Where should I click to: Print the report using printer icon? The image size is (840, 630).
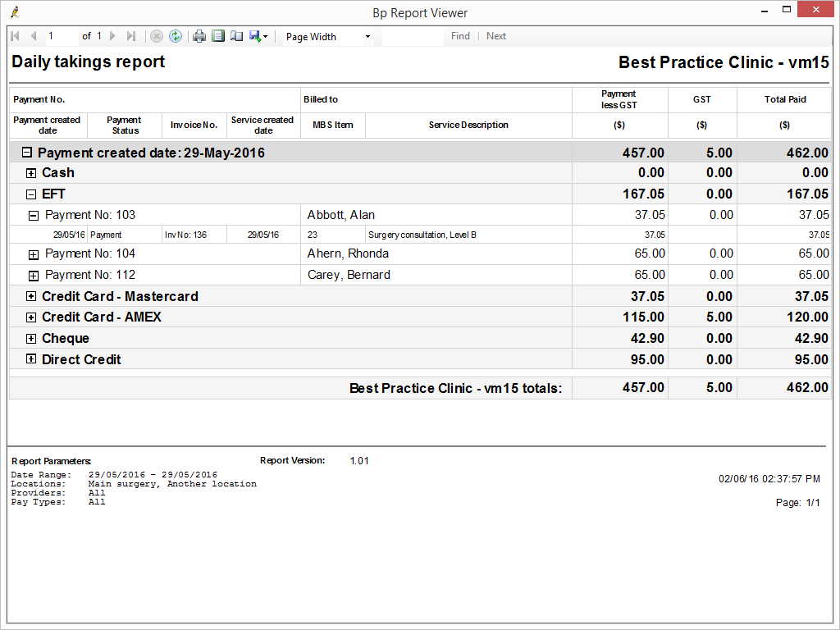(199, 36)
